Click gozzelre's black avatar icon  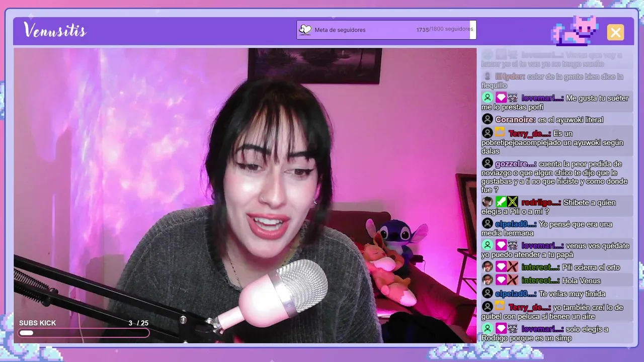pos(487,163)
